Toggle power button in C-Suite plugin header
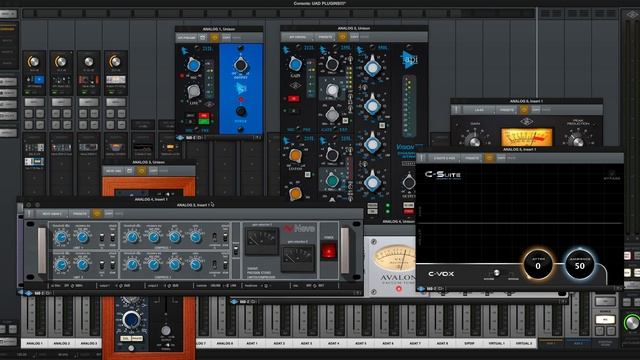This screenshot has height=360, width=640. [x=489, y=158]
